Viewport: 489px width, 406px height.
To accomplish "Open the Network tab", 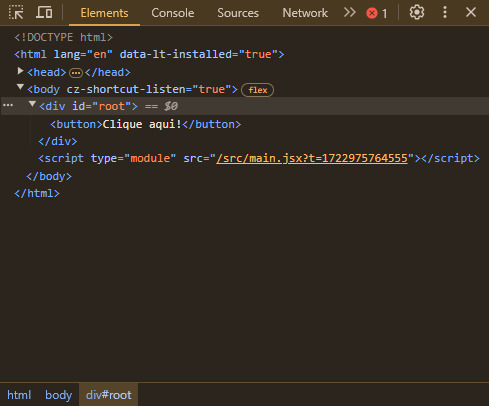I will point(305,13).
